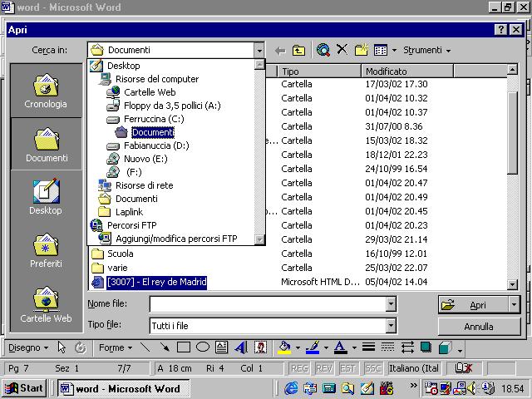532x399 pixels.
Task: Create a new folder with toolbar icon
Action: click(362, 50)
